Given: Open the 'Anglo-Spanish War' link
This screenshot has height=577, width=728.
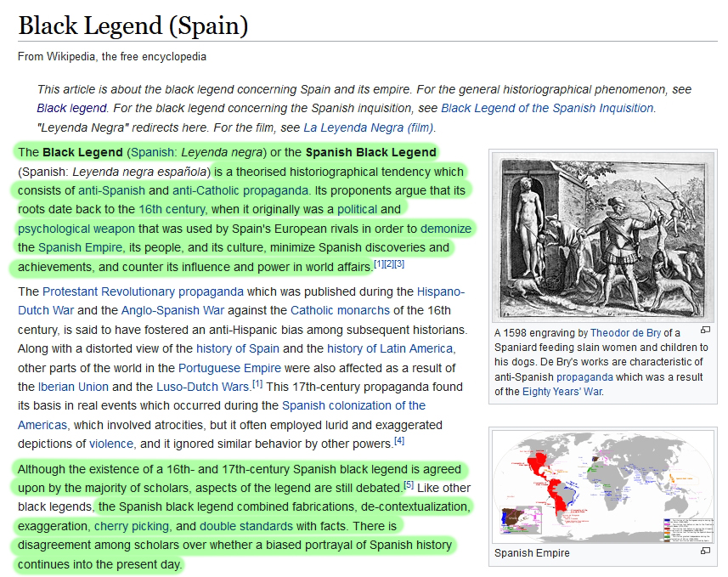Looking at the screenshot, I should click(172, 310).
